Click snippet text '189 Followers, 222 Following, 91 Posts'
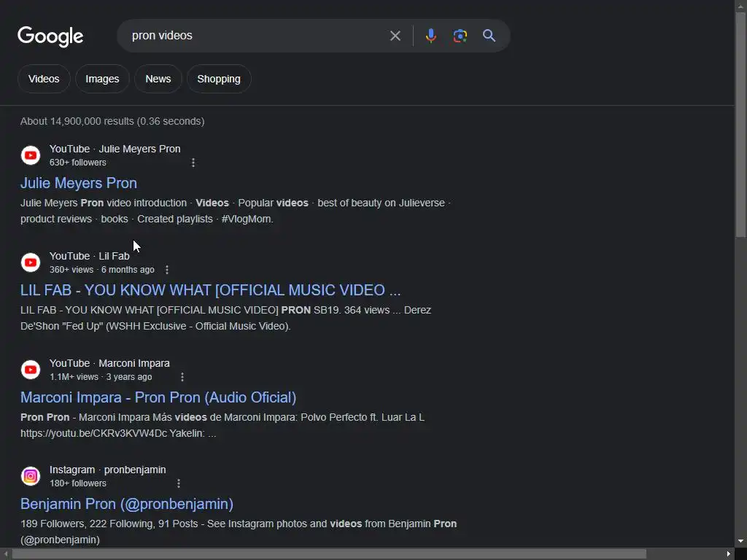The image size is (747, 560). (109, 524)
